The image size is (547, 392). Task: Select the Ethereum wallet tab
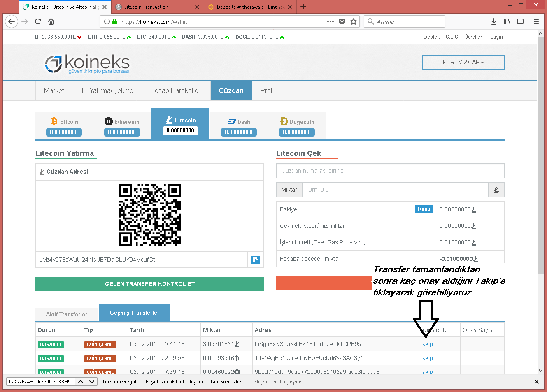(x=122, y=126)
